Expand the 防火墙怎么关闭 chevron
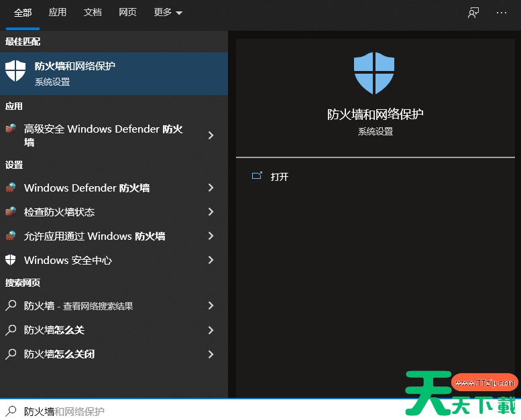 211,354
